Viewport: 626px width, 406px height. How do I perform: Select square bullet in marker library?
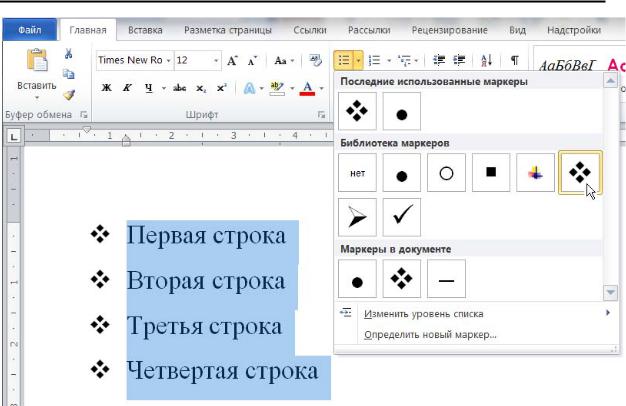(491, 173)
